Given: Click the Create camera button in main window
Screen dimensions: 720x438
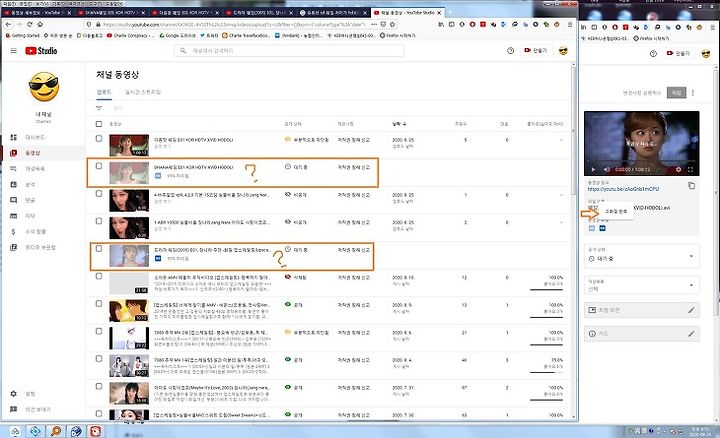Looking at the screenshot, I should pos(535,51).
